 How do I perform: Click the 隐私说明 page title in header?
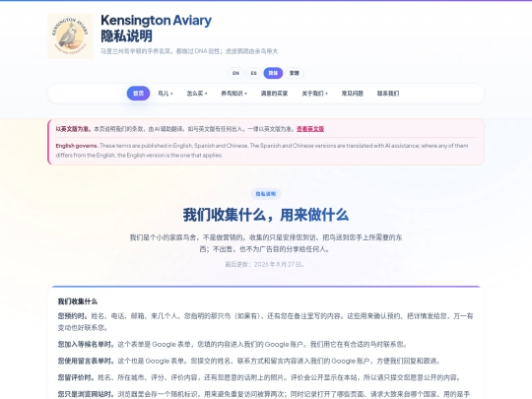[x=126, y=36]
